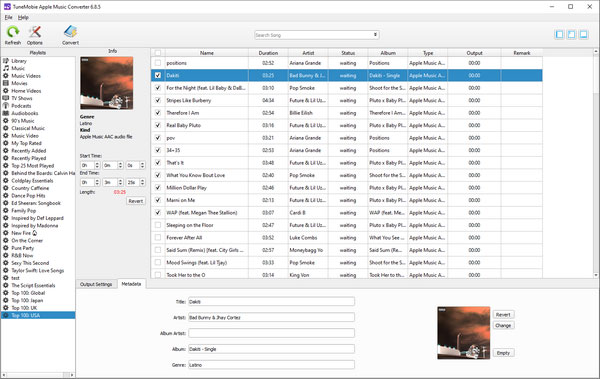
Task: Toggle the select-all checkbox in table header
Action: point(158,53)
